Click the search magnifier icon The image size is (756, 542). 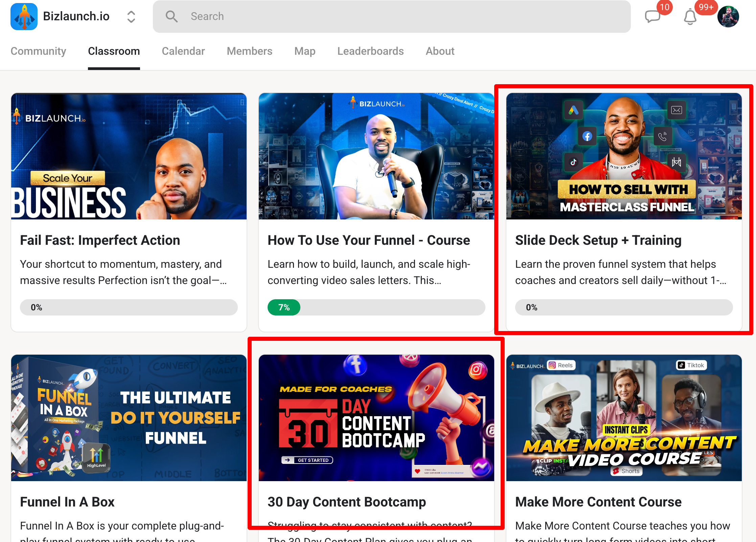pos(171,17)
